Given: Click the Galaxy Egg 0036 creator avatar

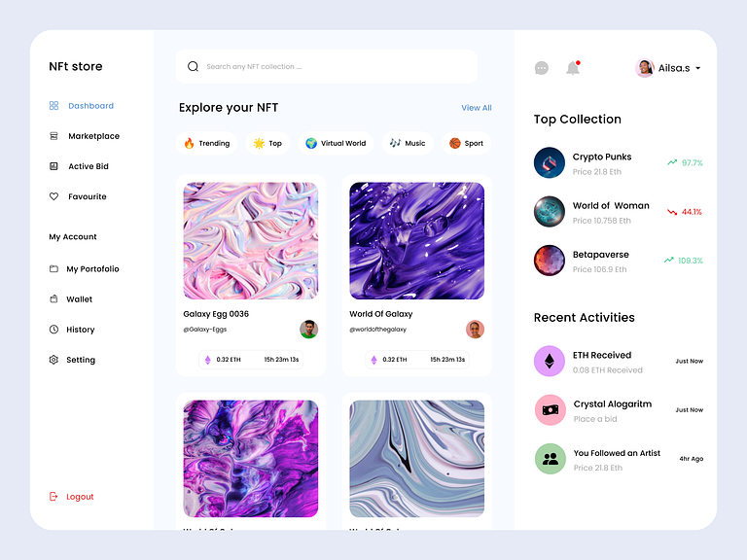Looking at the screenshot, I should point(308,329).
